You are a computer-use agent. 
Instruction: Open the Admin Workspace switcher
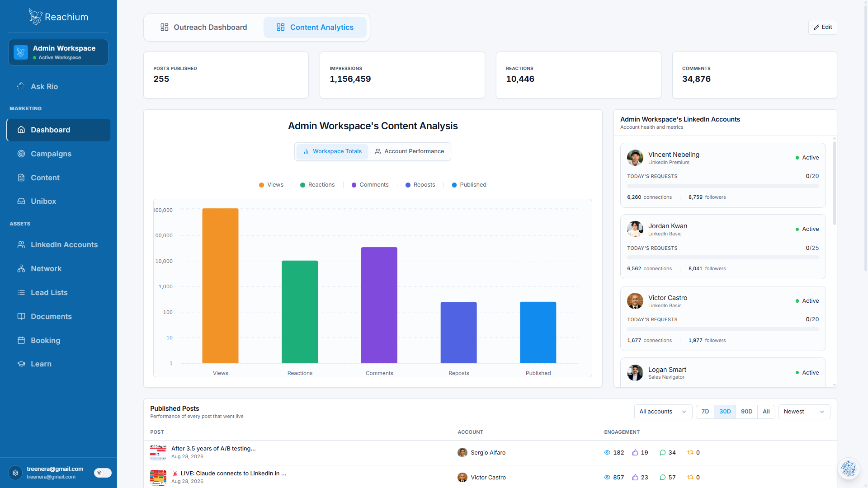click(58, 52)
